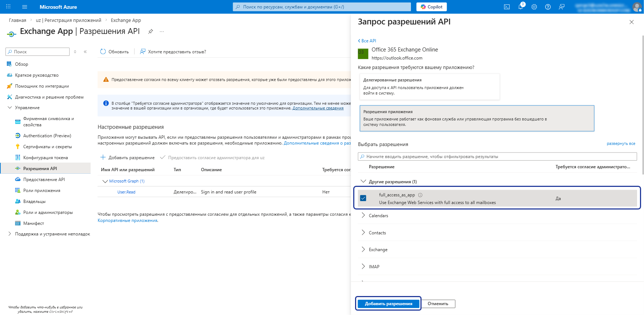
Task: Uncheck the full_access_as_app permission
Action: pos(363,198)
